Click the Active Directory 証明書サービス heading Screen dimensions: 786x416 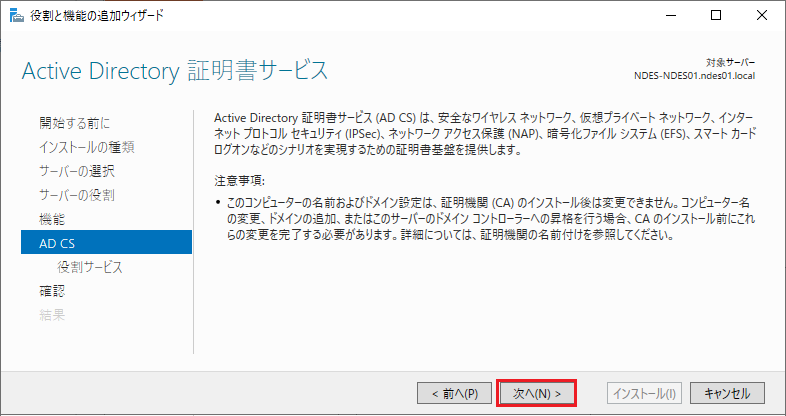175,71
